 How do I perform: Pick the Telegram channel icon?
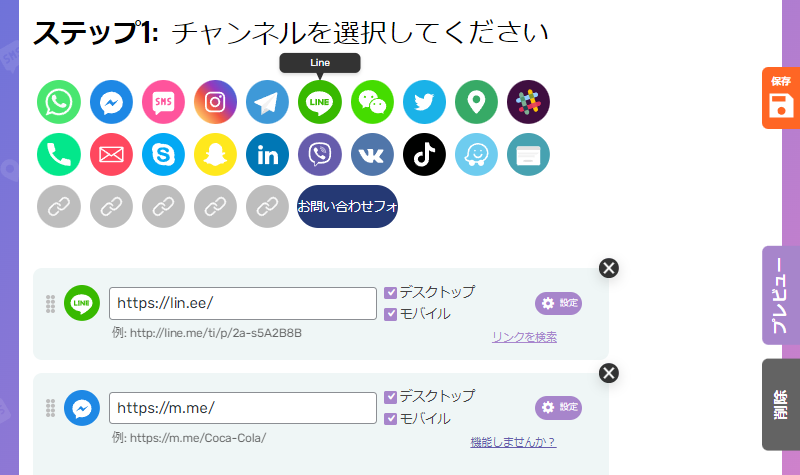pyautogui.click(x=267, y=102)
